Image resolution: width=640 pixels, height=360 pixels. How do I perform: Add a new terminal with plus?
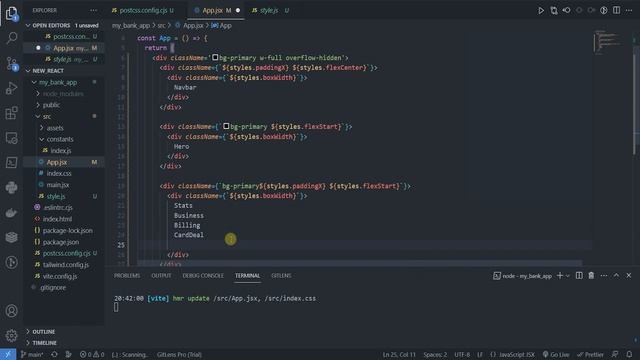pyautogui.click(x=560, y=276)
